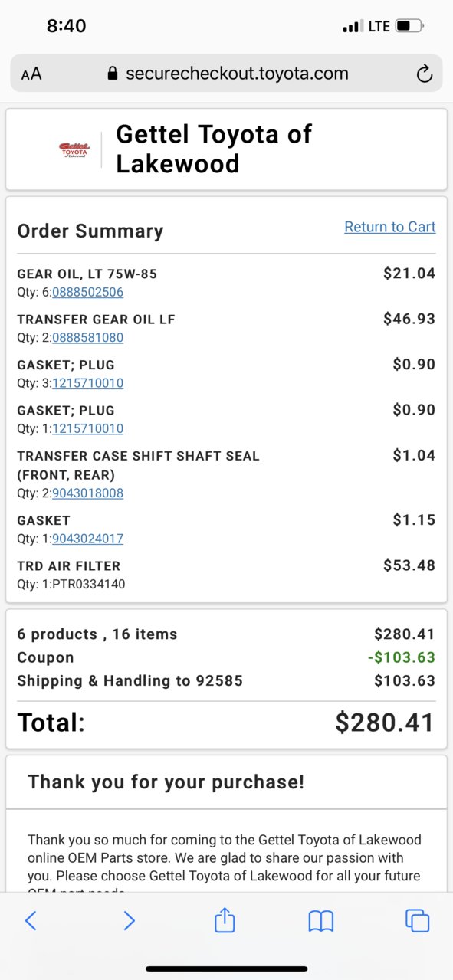Tap the padlock secure icon
The width and height of the screenshot is (453, 980).
[113, 74]
